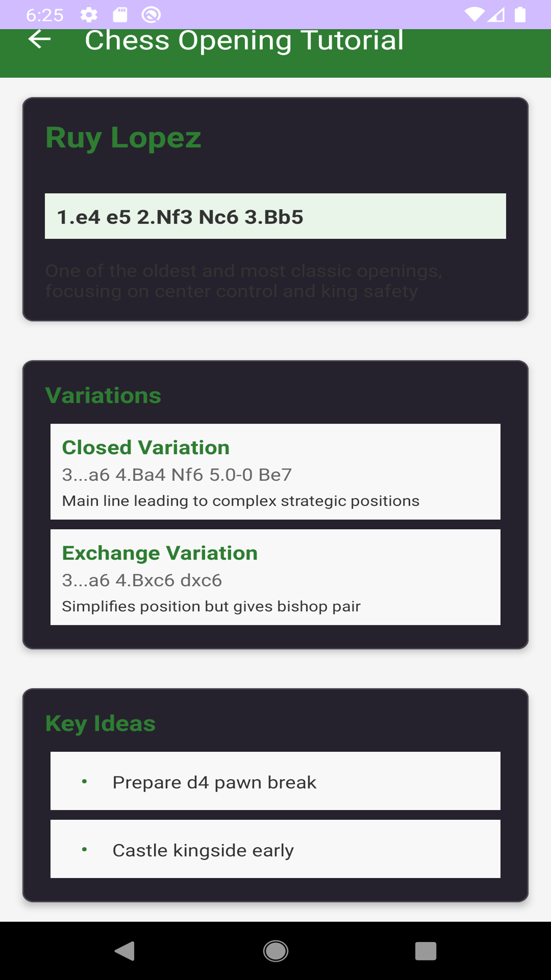Open the Closed Variation card
551x980 pixels.
click(275, 472)
